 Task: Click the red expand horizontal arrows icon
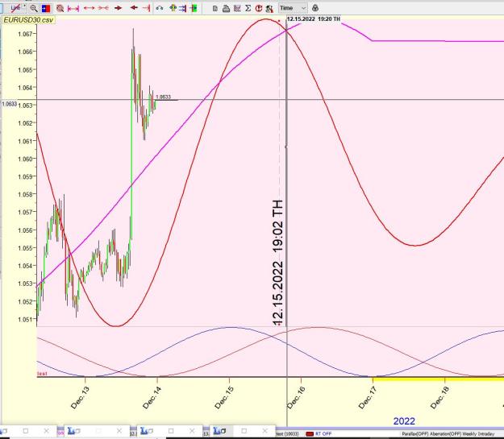pos(89,8)
